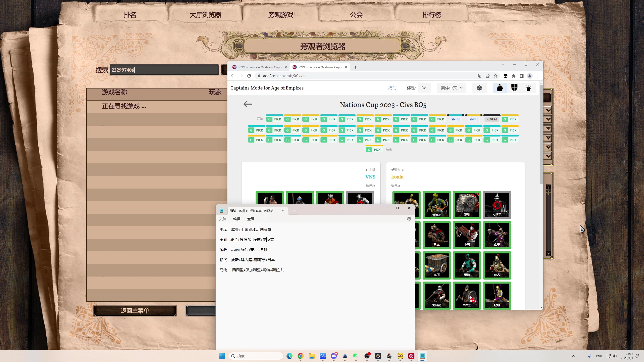Click the 捐助 donate link

click(x=392, y=88)
